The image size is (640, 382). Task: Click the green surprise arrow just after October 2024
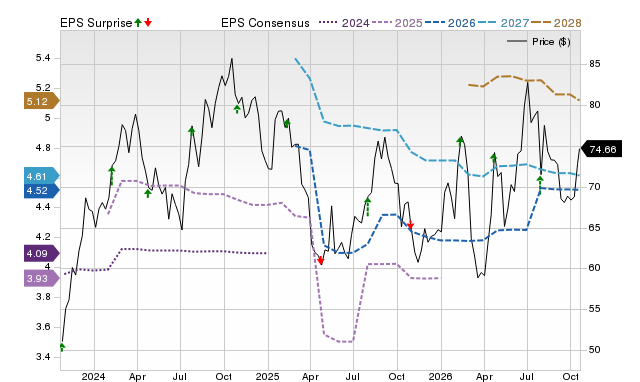237,109
